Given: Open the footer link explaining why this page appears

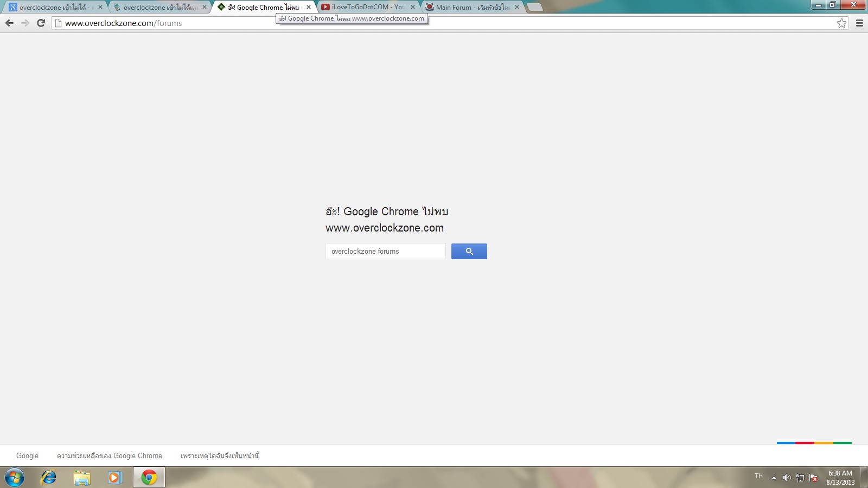Looking at the screenshot, I should click(x=220, y=455).
